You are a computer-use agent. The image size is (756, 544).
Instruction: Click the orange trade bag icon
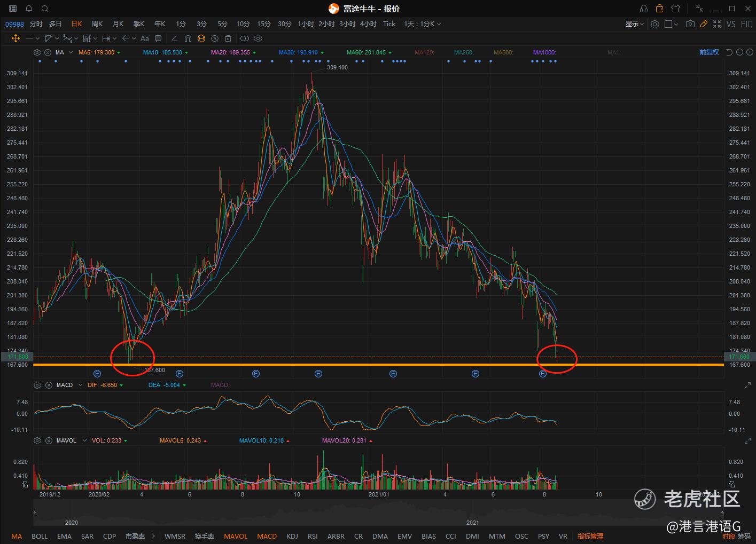coord(659,9)
